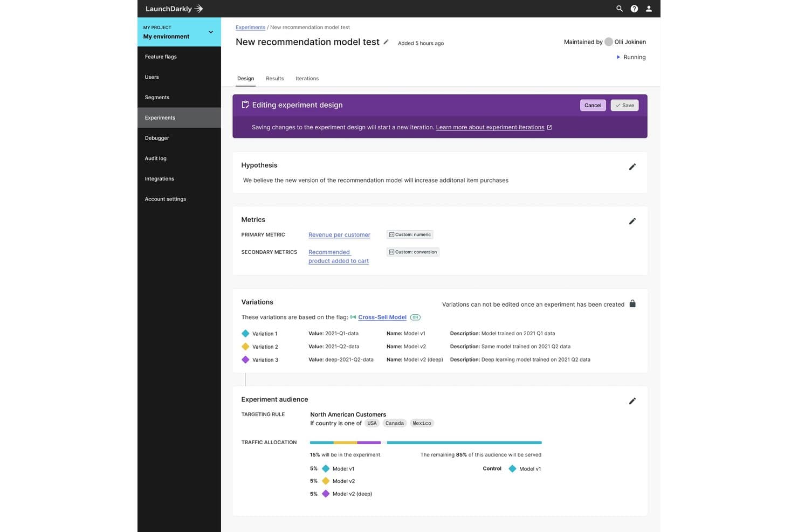Open the Experiments breadcrumb link
The height and width of the screenshot is (532, 798).
[x=250, y=27]
